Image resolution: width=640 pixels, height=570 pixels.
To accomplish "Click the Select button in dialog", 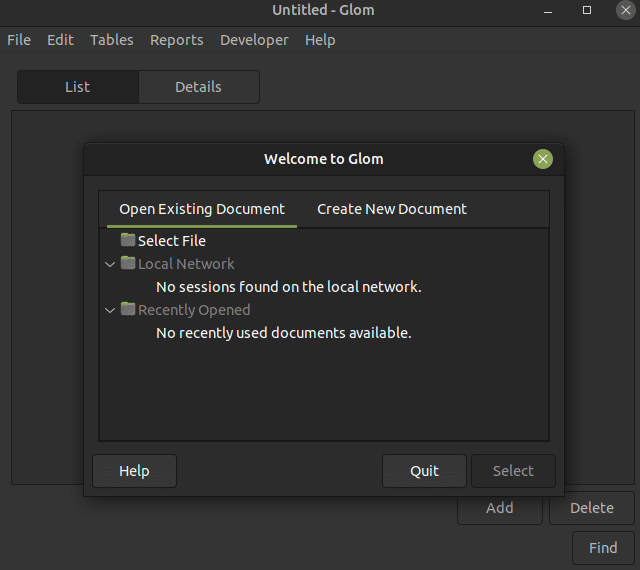I will [x=513, y=471].
